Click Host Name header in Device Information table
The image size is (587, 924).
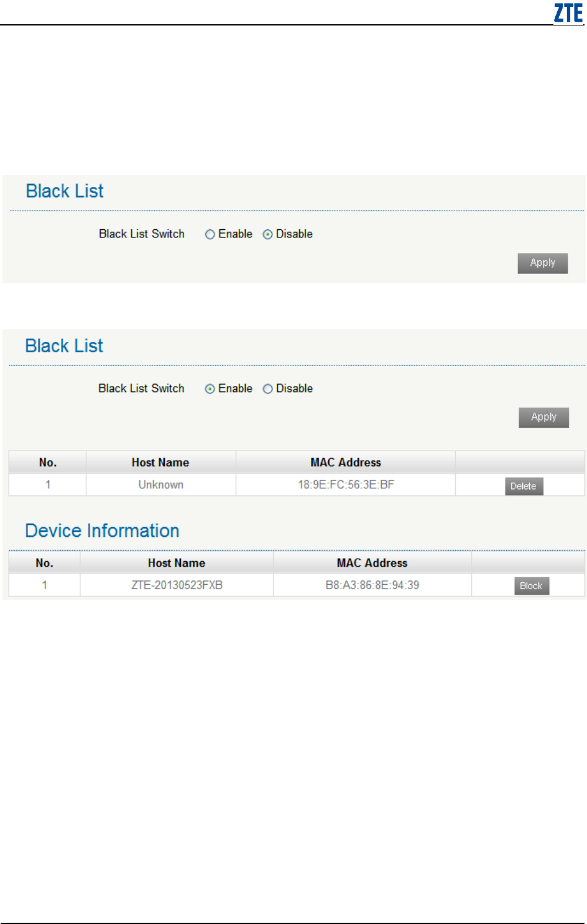click(177, 563)
